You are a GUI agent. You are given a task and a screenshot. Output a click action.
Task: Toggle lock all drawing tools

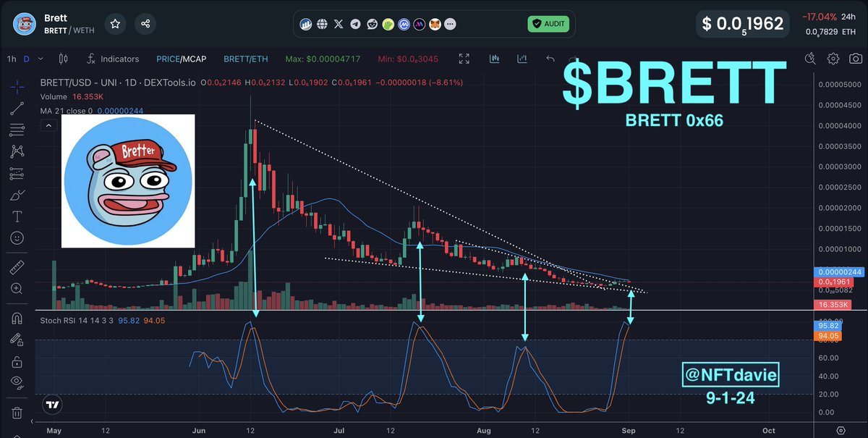click(16, 361)
